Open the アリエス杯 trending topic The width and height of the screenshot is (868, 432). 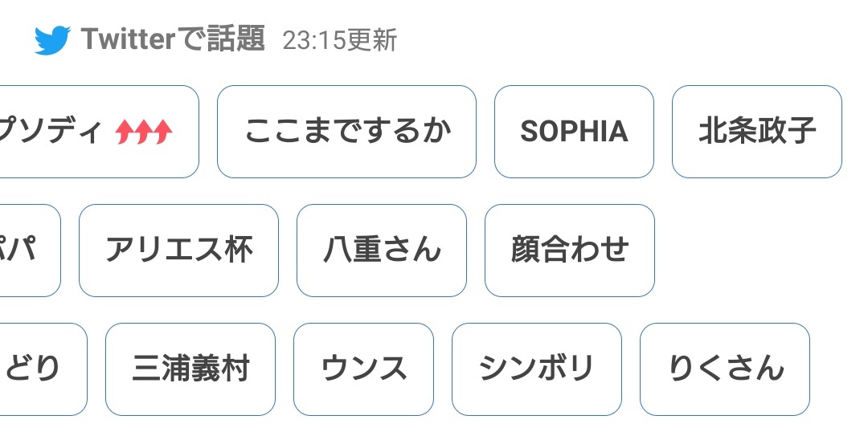coord(178,251)
